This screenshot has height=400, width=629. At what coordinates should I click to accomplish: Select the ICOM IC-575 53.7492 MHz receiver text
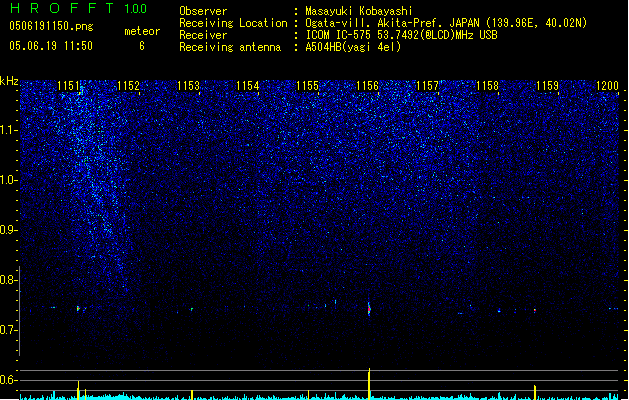(402, 35)
